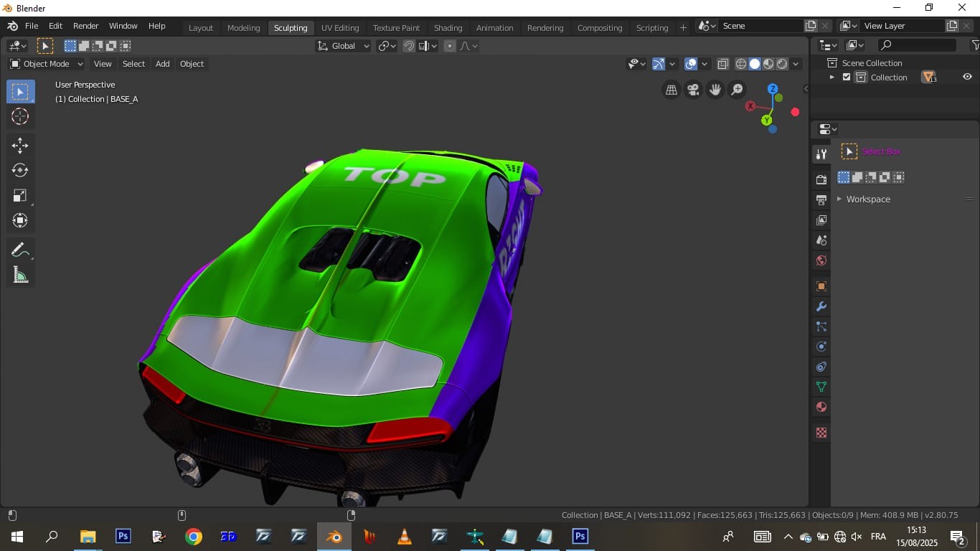980x551 pixels.
Task: Open the Material properties tab
Action: [x=821, y=407]
